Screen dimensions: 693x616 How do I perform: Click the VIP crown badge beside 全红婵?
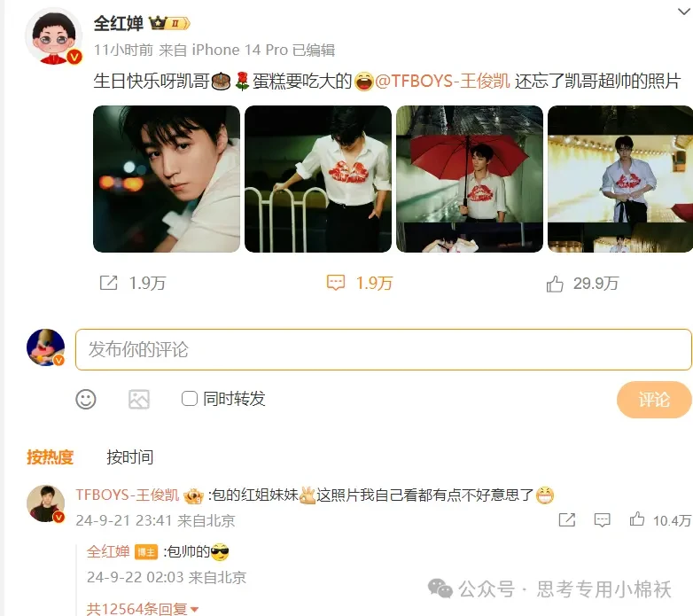click(170, 23)
